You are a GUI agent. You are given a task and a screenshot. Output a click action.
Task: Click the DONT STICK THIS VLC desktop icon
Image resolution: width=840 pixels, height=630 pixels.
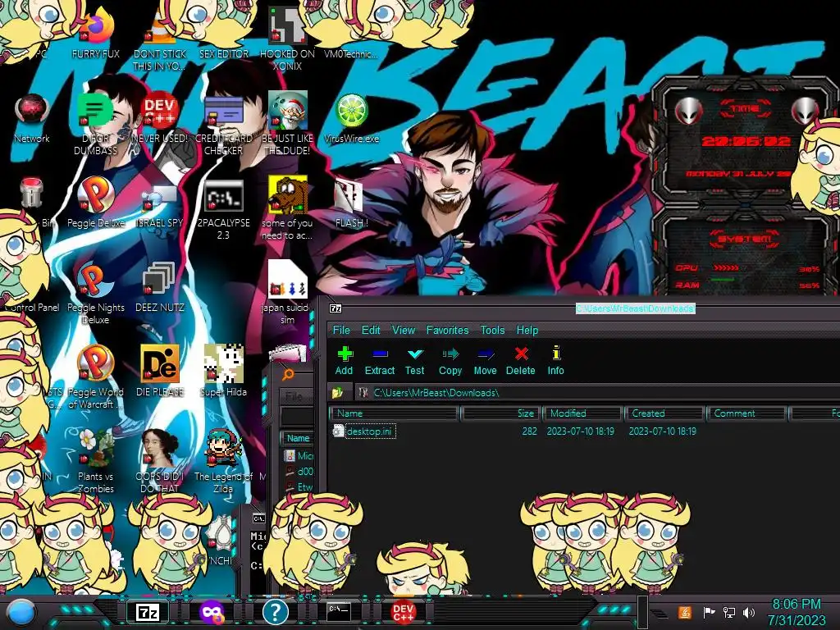click(160, 43)
